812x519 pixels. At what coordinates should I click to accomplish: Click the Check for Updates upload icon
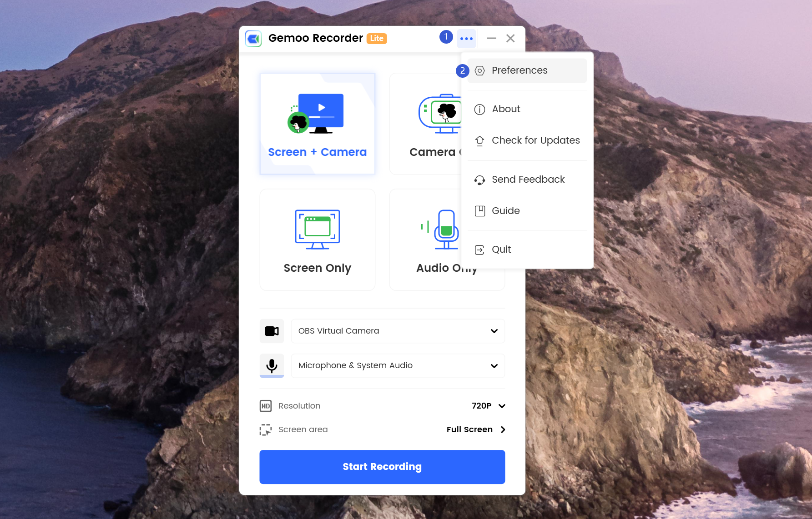[x=479, y=141]
